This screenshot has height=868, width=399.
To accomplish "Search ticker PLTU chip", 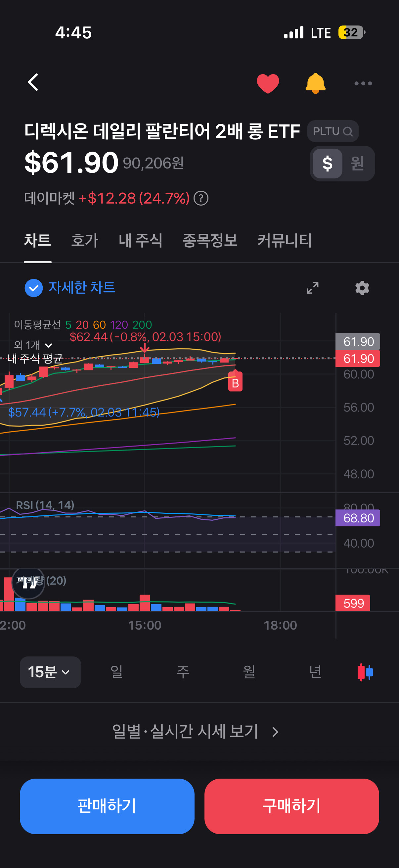I will [x=332, y=131].
